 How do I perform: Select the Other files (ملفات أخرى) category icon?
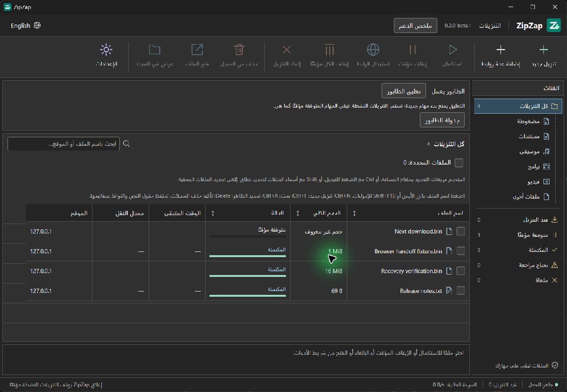pyautogui.click(x=546, y=197)
